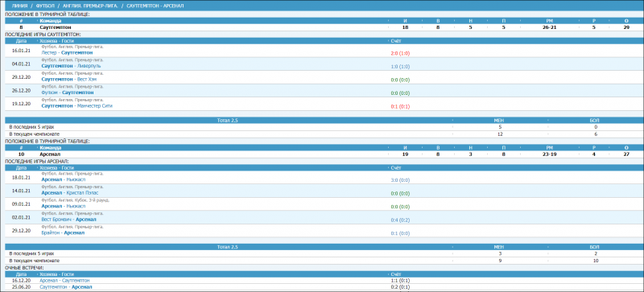Select the date 14.01.21
Screen dimensions: 644x292
coord(21,191)
